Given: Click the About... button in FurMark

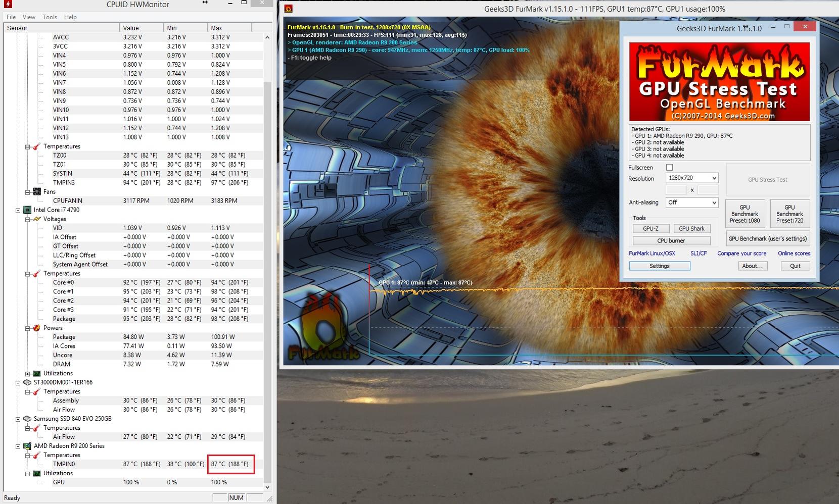Looking at the screenshot, I should pos(752,266).
